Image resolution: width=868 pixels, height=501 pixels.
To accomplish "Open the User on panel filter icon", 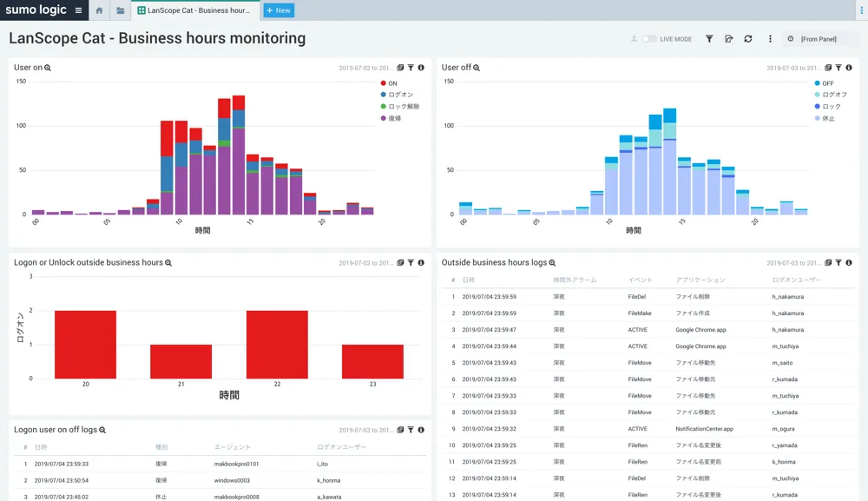I will point(411,68).
